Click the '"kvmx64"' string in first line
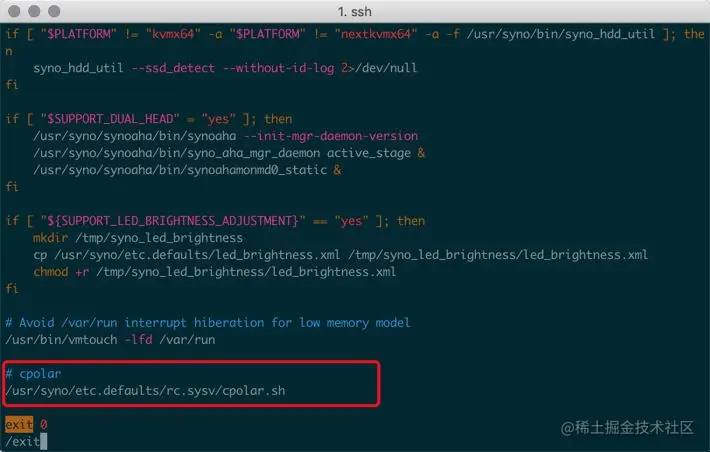This screenshot has height=452, width=710. [x=173, y=34]
